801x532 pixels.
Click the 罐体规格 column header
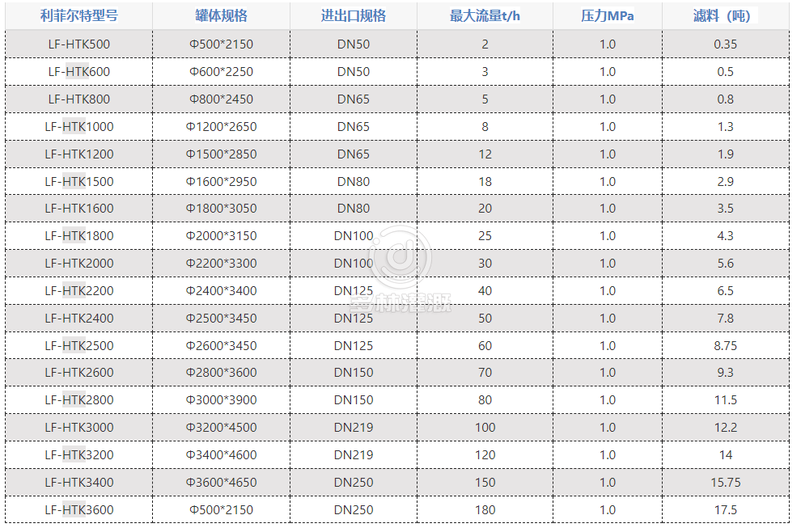[221, 16]
